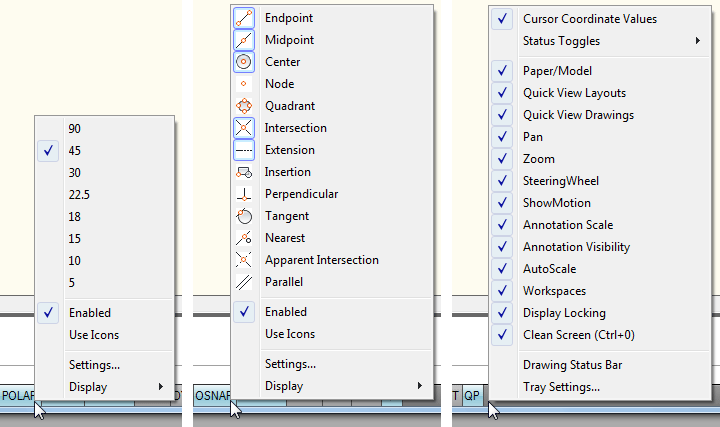Toggle the Intersection snap icon
Image resolution: width=720 pixels, height=427 pixels.
[x=244, y=128]
